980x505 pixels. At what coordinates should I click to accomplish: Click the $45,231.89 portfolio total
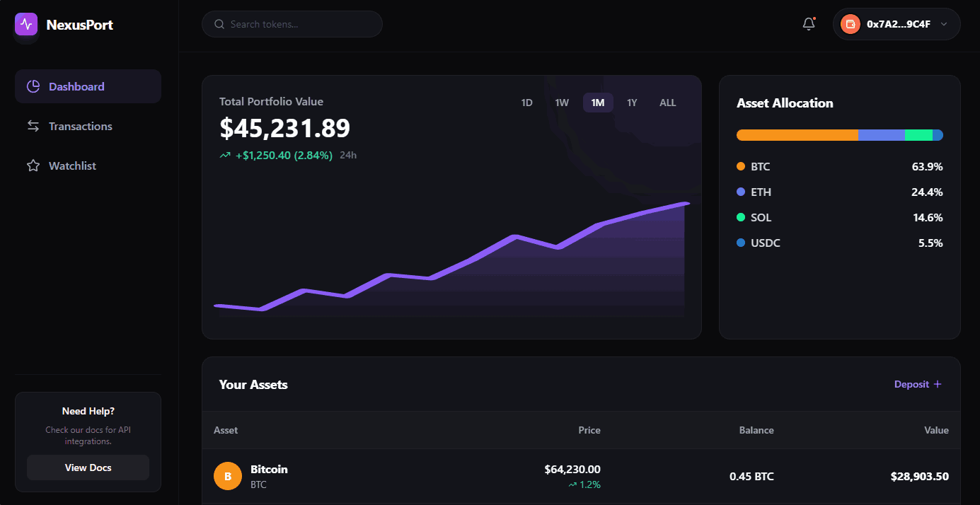pyautogui.click(x=284, y=128)
